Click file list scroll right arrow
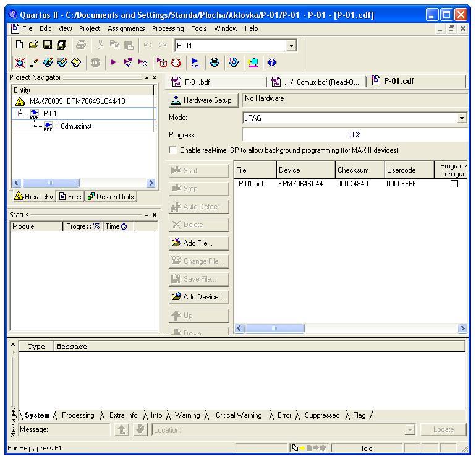 (x=462, y=329)
